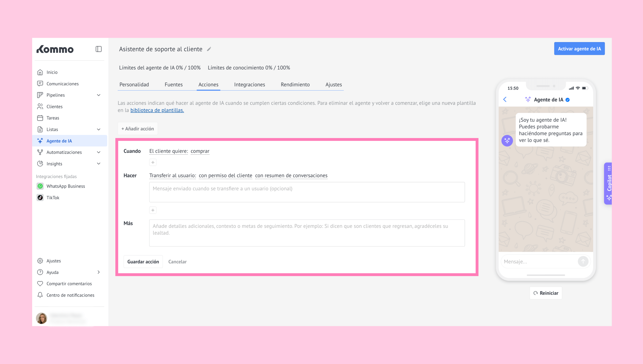
Task: Click the Guardar acción button
Action: [143, 261]
